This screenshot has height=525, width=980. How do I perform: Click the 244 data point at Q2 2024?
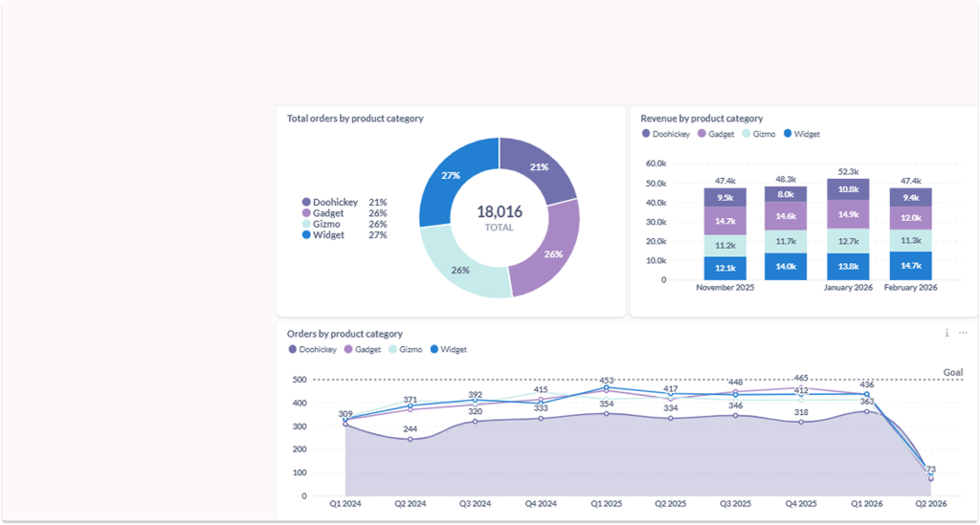[x=410, y=440]
